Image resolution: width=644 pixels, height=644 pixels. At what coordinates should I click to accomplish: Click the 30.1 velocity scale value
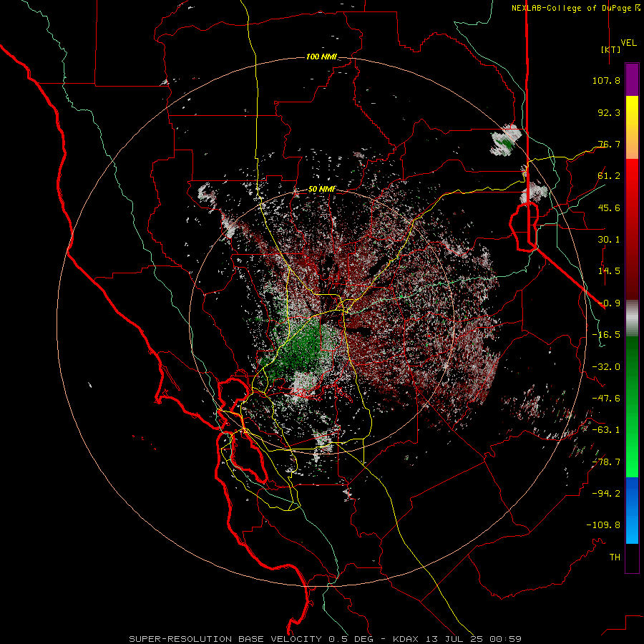click(609, 240)
